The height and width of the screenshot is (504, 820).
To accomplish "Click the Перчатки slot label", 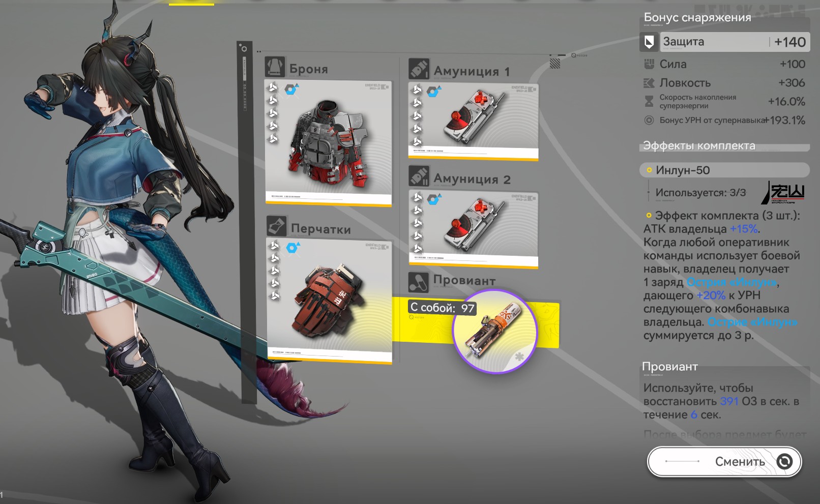I will click(321, 229).
